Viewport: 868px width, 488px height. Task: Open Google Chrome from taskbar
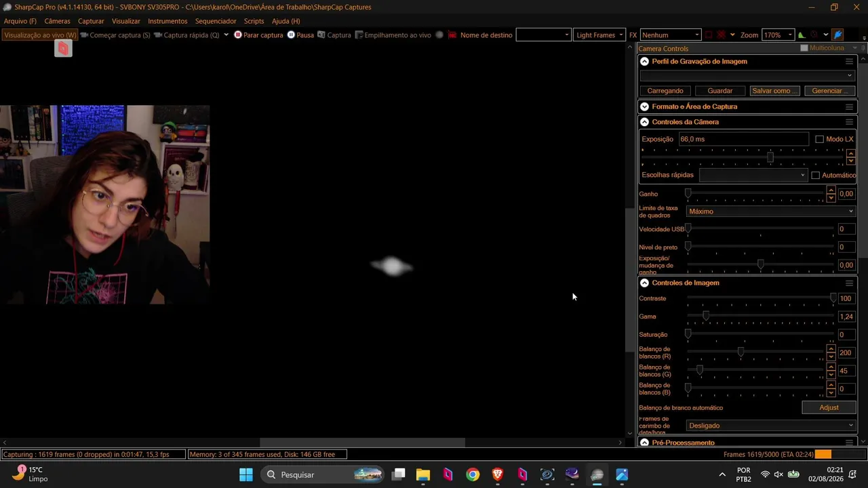(473, 474)
